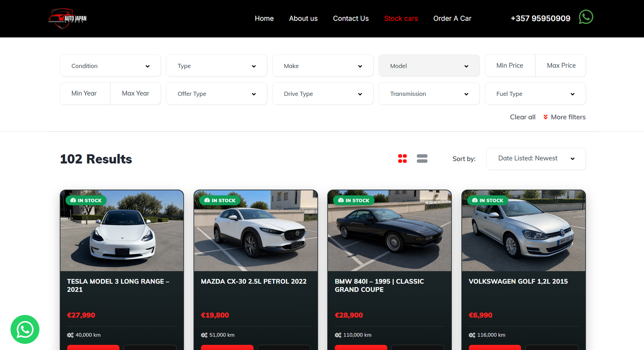Open WhatsApp chat icon in header

coord(586,17)
